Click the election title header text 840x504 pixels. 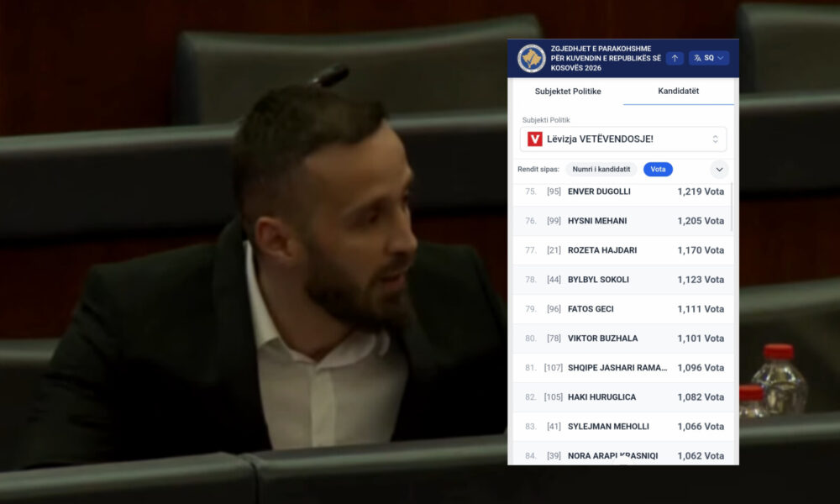(606, 59)
